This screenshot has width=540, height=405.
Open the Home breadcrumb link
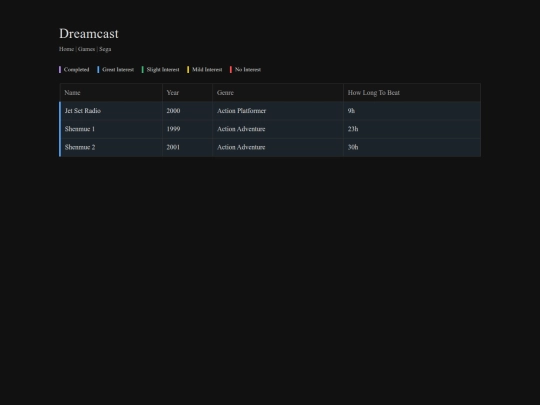tap(66, 49)
